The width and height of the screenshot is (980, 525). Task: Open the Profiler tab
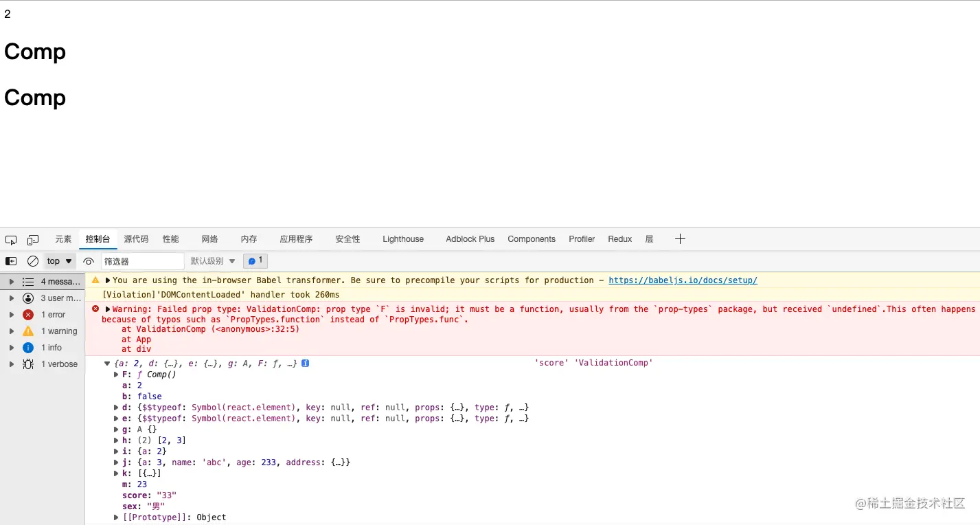click(x=582, y=239)
